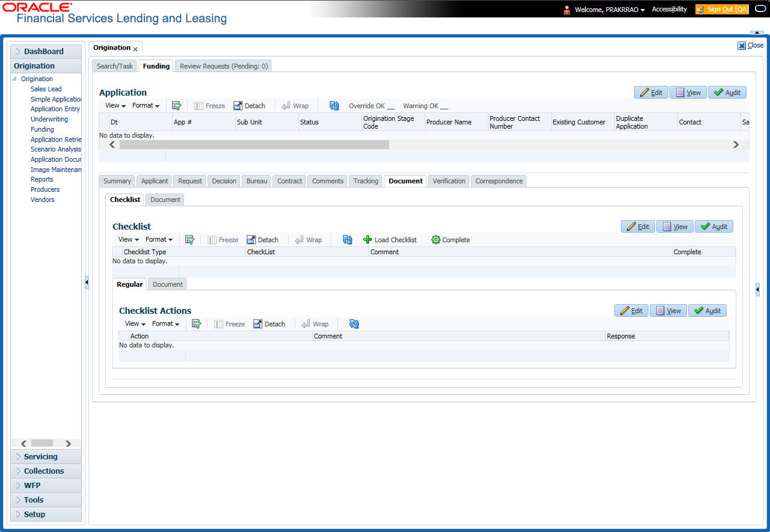
Task: Click Query by Example icon in Checklist Actions
Action: pyautogui.click(x=196, y=324)
